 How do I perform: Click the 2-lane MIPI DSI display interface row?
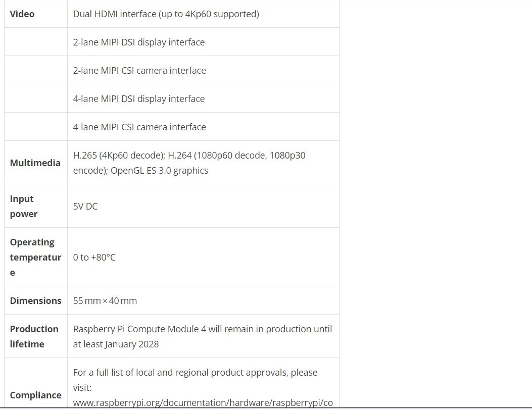point(139,42)
